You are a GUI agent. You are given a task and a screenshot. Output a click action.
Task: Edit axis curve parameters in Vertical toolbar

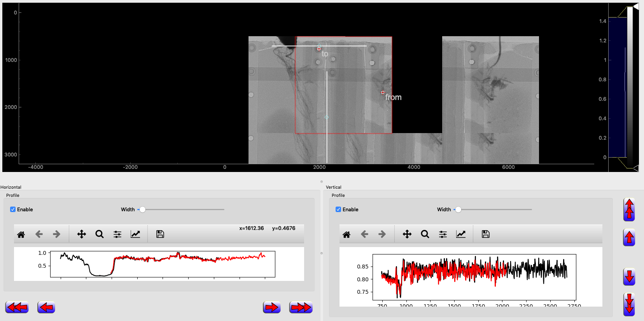[461, 234]
